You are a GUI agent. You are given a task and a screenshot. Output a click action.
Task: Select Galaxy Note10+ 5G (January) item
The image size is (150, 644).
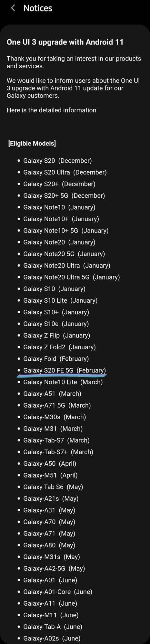click(x=66, y=231)
